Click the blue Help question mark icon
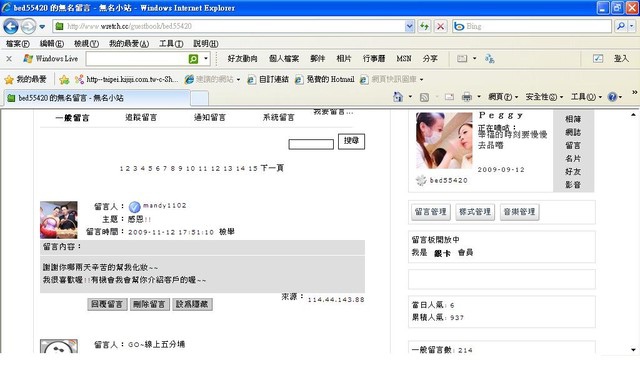Image resolution: width=640 pixels, height=375 pixels. [x=612, y=97]
